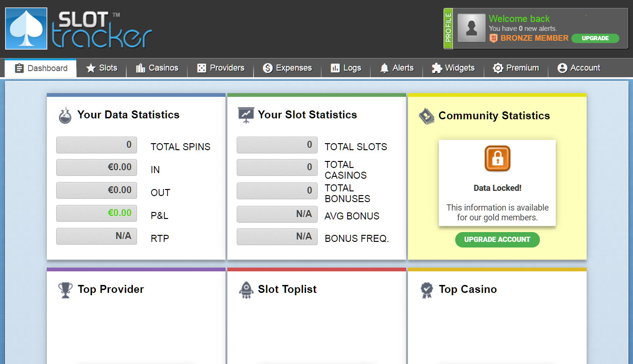
Task: Click the trophy icon beside Top Provider
Action: click(65, 290)
